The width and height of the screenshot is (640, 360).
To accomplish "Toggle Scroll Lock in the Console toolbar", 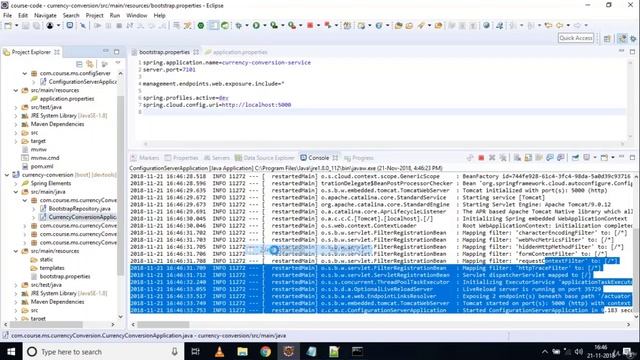I will coord(528,158).
